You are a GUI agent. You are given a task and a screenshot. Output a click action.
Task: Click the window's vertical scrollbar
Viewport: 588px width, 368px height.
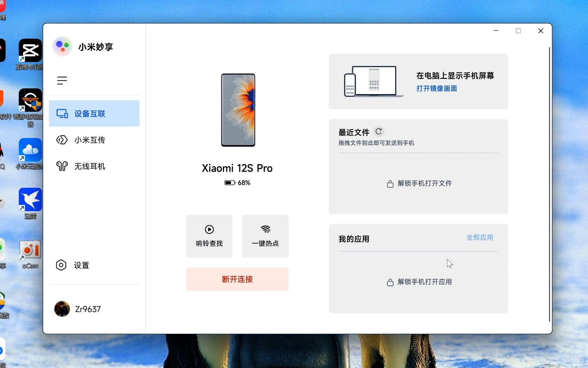click(549, 184)
